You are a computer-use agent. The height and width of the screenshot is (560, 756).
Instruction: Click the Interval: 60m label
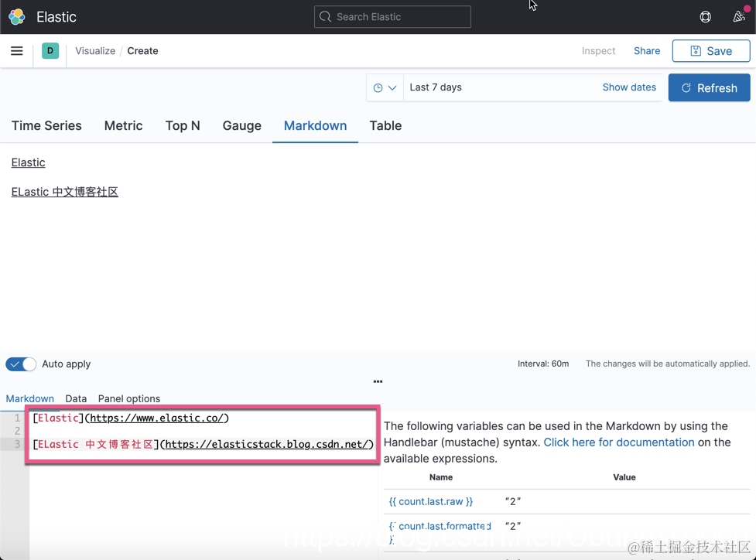tap(543, 364)
